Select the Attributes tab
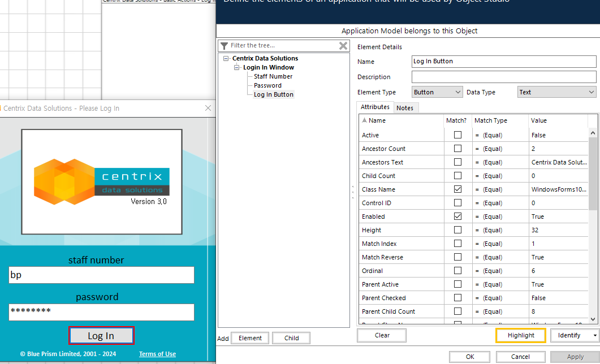 point(375,107)
